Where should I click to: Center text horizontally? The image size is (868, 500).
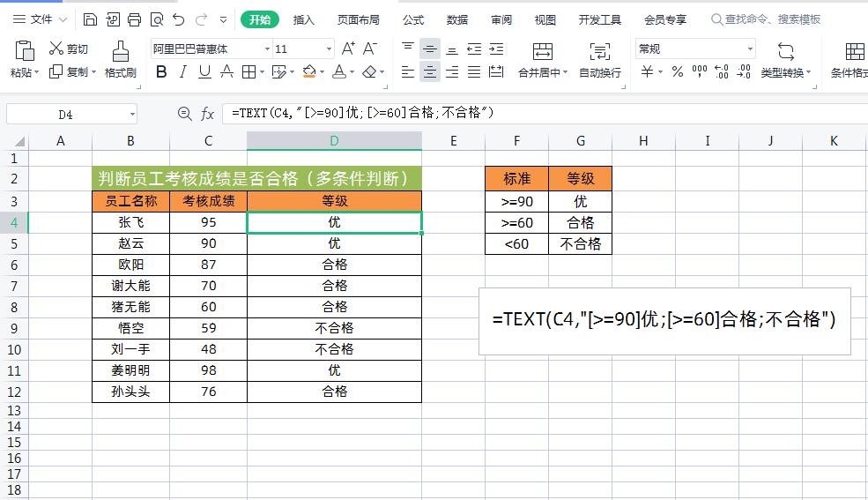click(x=429, y=71)
